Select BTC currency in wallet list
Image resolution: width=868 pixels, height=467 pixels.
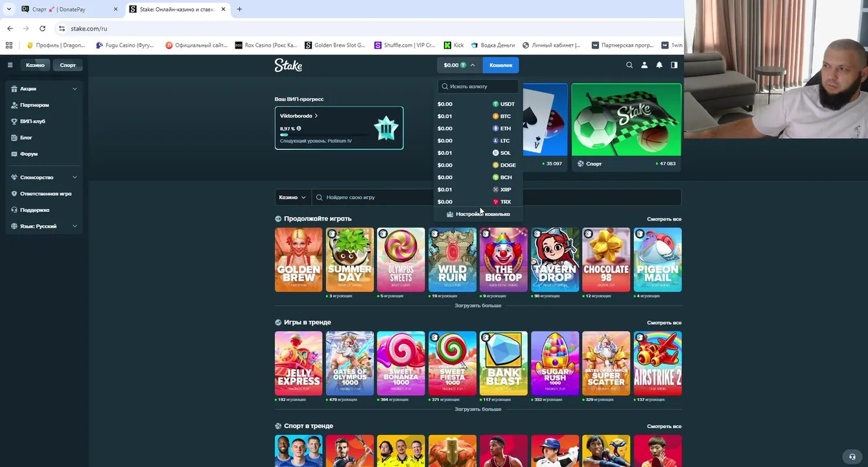tap(478, 116)
